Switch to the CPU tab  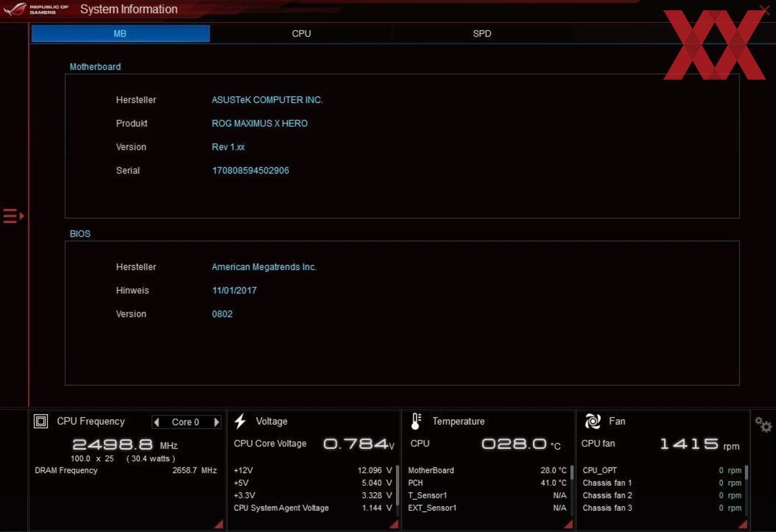tap(301, 34)
